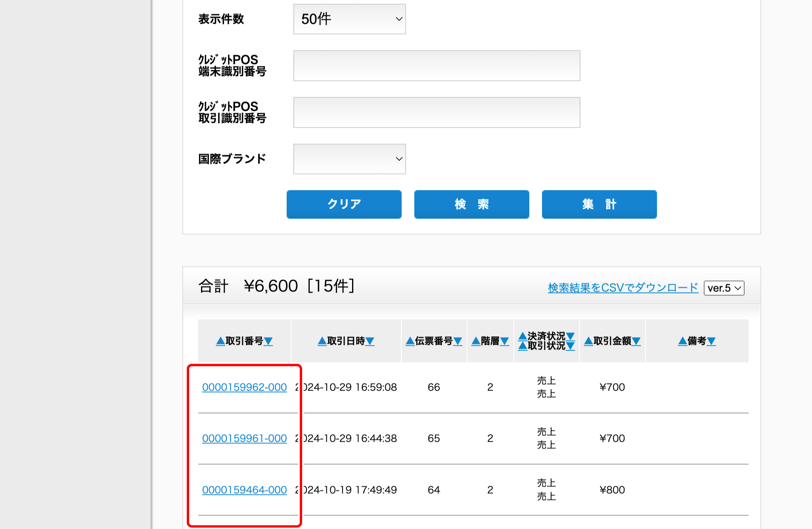The image size is (812, 529).
Task: Select the 2024-10-29 16:59:08 date cell
Action: (x=346, y=387)
